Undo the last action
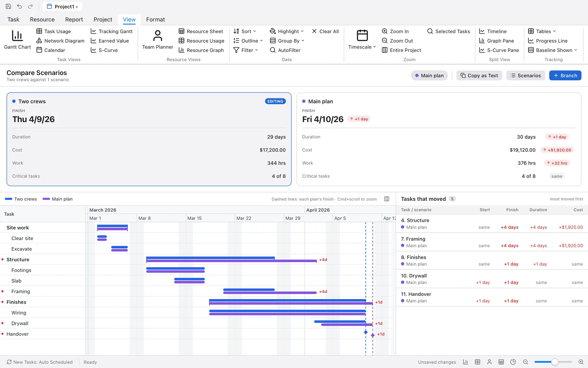The height and width of the screenshot is (368, 588). (x=19, y=6)
